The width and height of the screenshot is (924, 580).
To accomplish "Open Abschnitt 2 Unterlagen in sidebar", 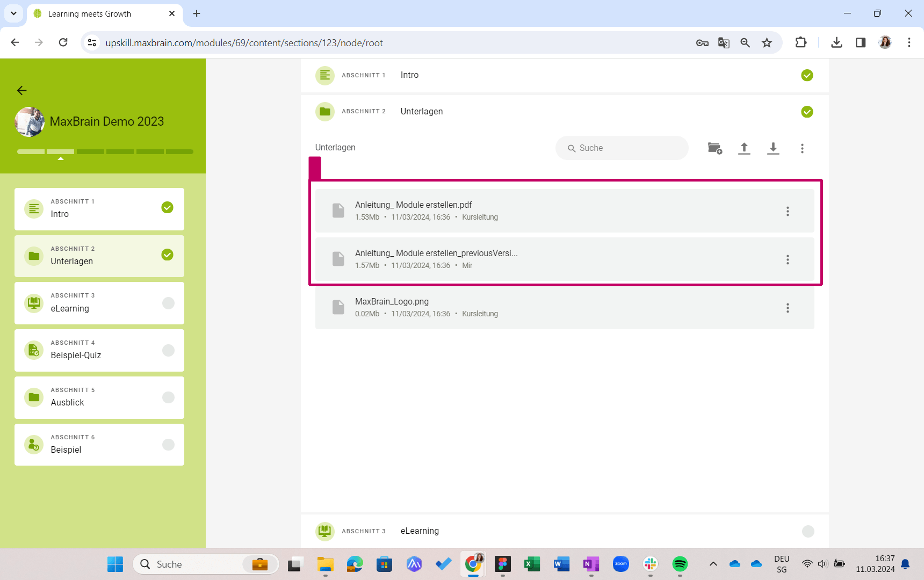I will pyautogui.click(x=99, y=256).
